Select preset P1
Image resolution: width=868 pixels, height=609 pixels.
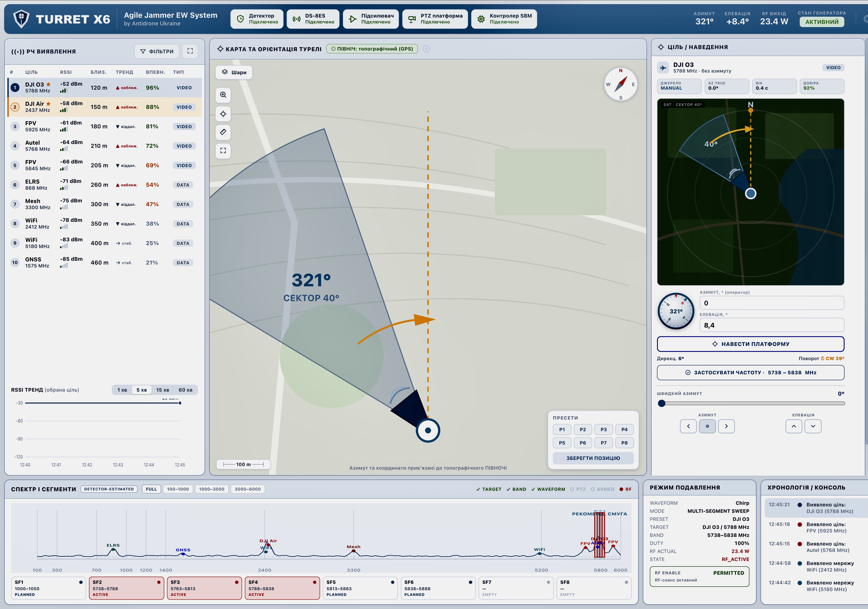562,429
